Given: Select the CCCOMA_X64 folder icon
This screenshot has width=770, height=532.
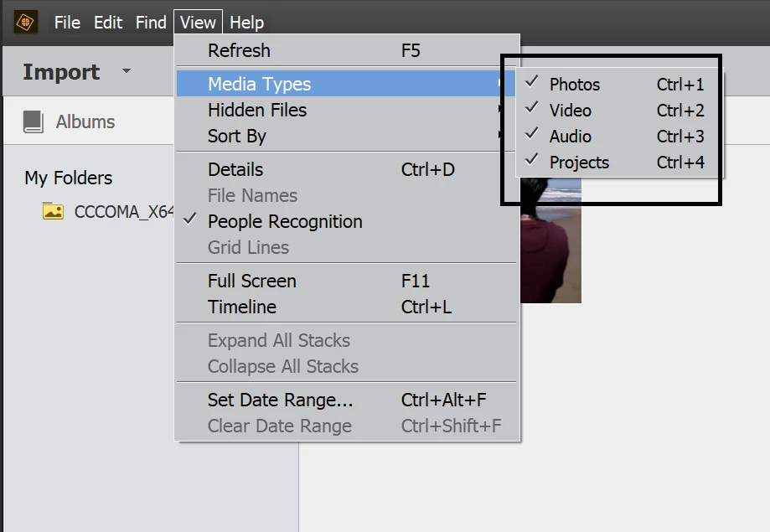Looking at the screenshot, I should (53, 211).
